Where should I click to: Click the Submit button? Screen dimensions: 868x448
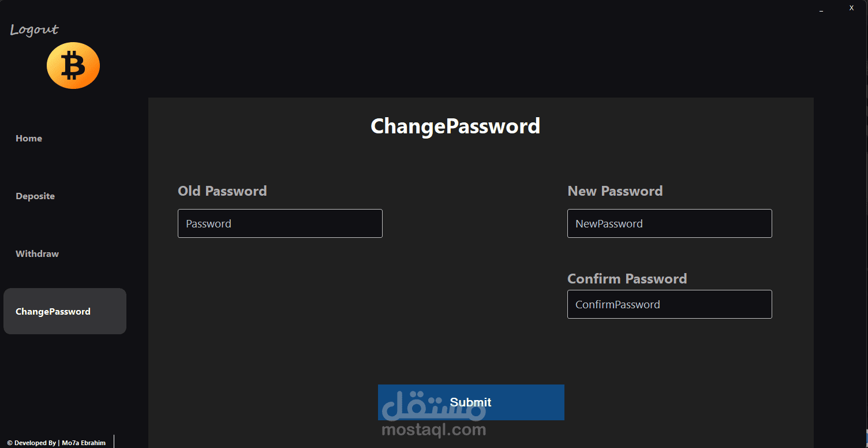pyautogui.click(x=471, y=402)
